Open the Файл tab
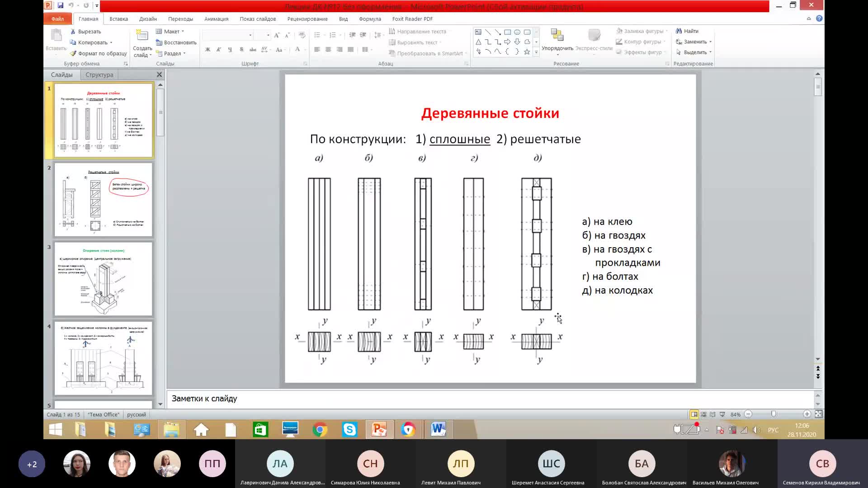Viewport: 868px width, 488px height. 57,19
